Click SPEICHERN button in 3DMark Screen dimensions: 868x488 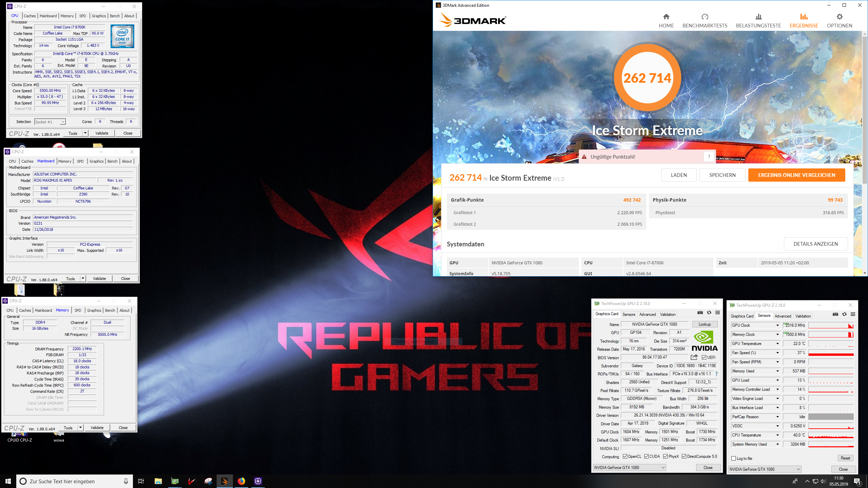pyautogui.click(x=722, y=175)
